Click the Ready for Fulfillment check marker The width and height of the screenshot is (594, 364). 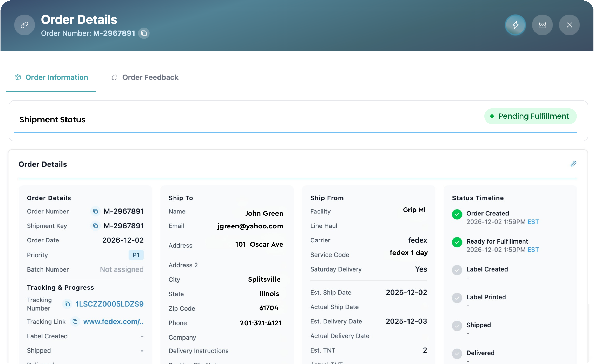point(457,242)
